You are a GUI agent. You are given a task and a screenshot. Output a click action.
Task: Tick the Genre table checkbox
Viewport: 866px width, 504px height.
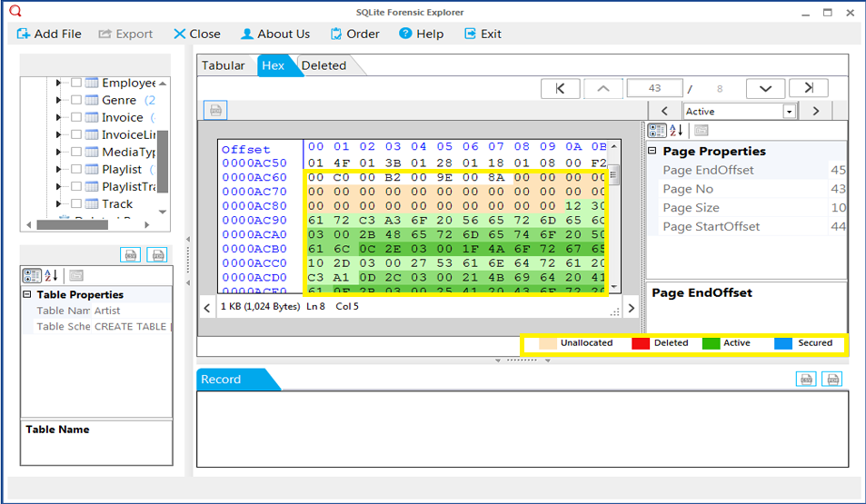pos(76,100)
